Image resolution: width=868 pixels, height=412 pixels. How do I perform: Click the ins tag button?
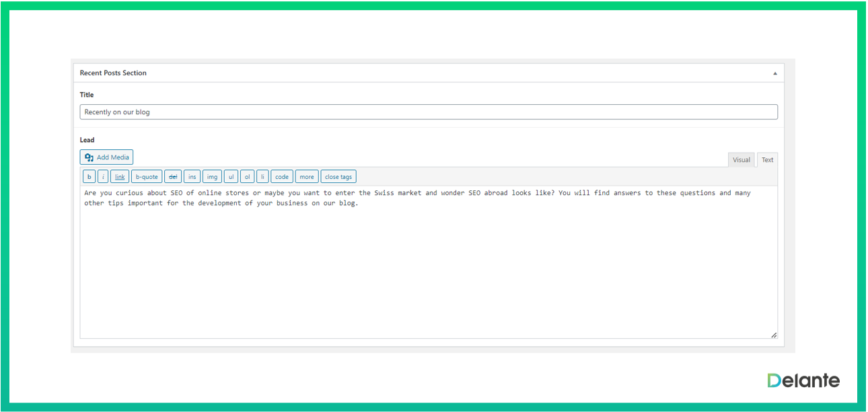[x=192, y=177]
